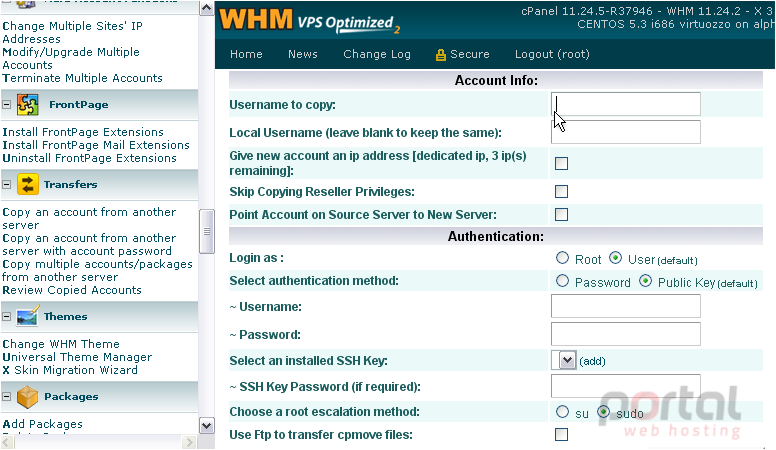Check Skip Copying Reseller Privileges

(561, 191)
